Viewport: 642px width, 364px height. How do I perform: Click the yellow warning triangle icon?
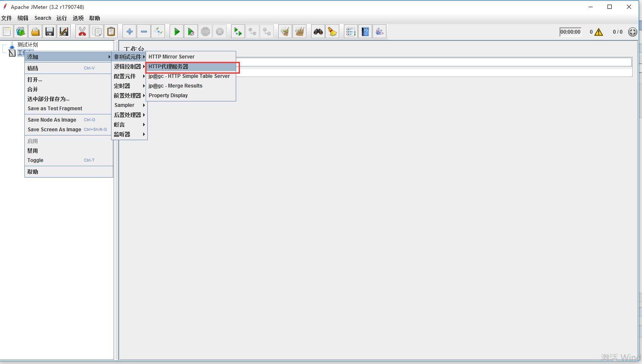click(599, 32)
